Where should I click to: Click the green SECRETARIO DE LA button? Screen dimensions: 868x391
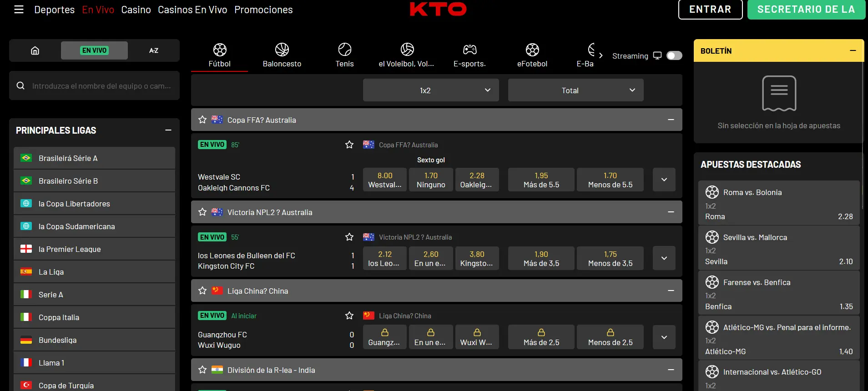[x=806, y=9]
